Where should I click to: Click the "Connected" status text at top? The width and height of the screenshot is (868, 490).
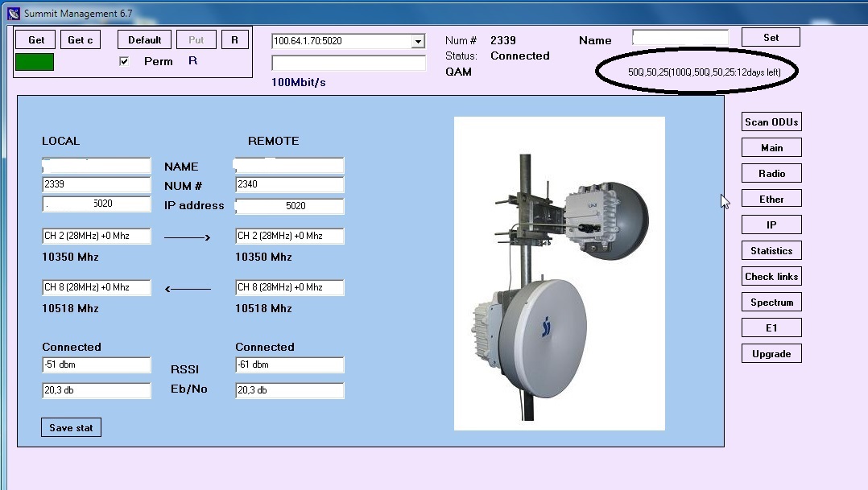[x=520, y=56]
